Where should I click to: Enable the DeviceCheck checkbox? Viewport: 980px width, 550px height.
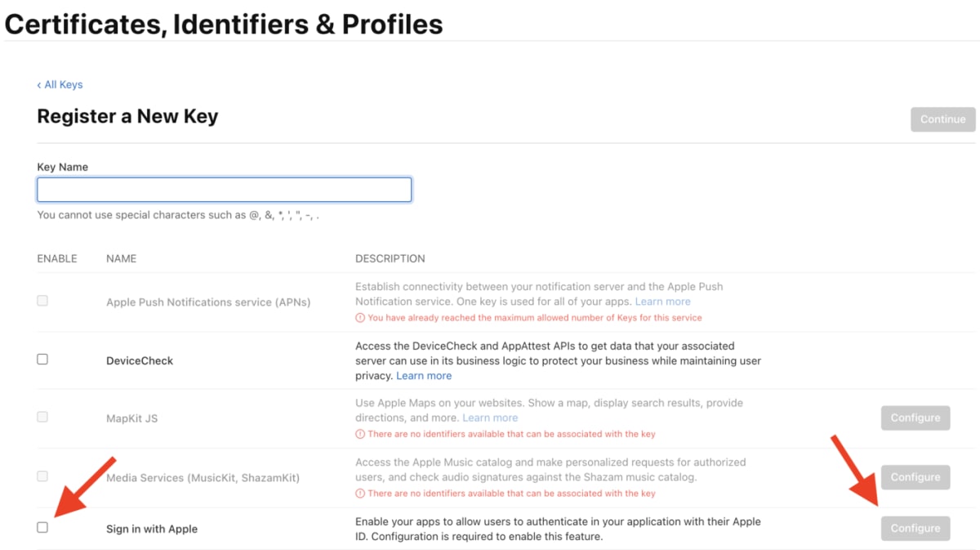42,359
